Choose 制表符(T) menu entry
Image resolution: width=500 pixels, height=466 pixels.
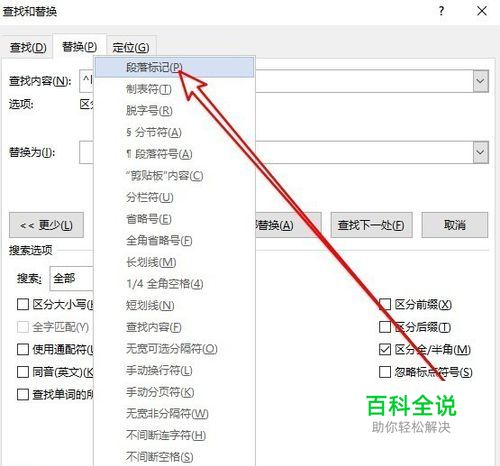174,89
